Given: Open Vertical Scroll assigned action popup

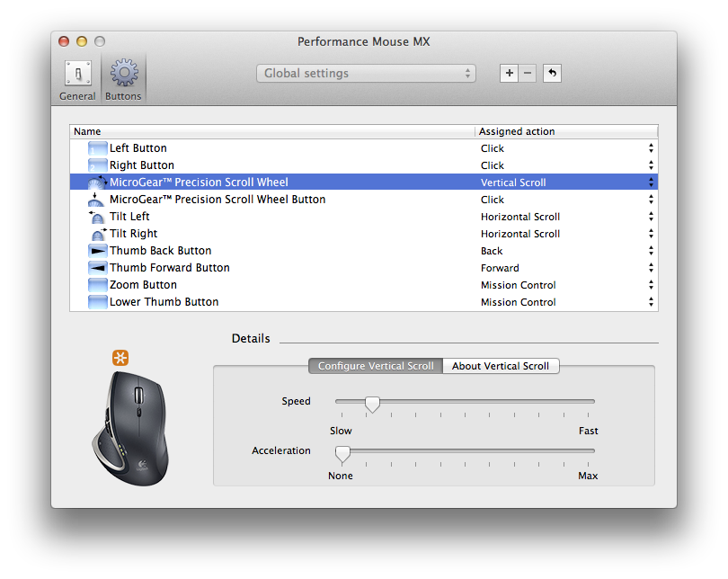Looking at the screenshot, I should coord(651,183).
